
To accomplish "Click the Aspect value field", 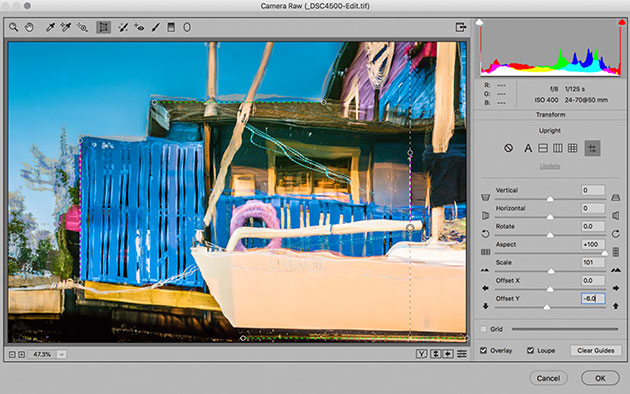I will tap(593, 244).
